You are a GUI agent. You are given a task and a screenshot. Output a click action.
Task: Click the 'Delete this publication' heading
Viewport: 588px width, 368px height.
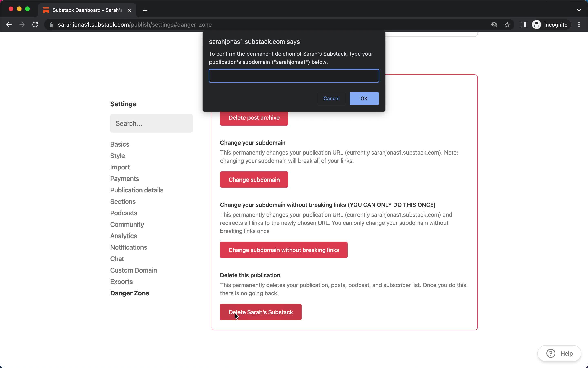coord(250,275)
